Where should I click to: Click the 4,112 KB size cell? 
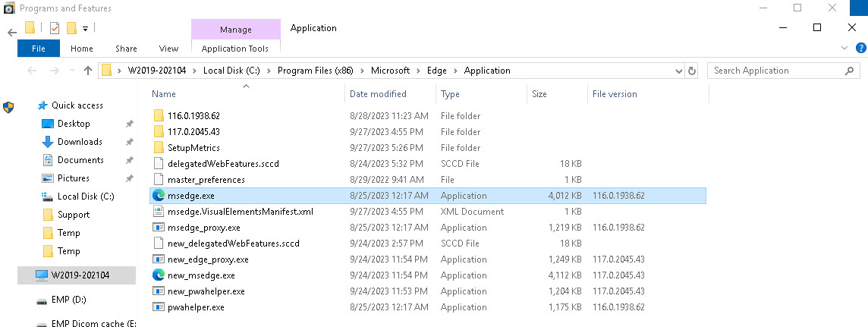[x=565, y=275]
